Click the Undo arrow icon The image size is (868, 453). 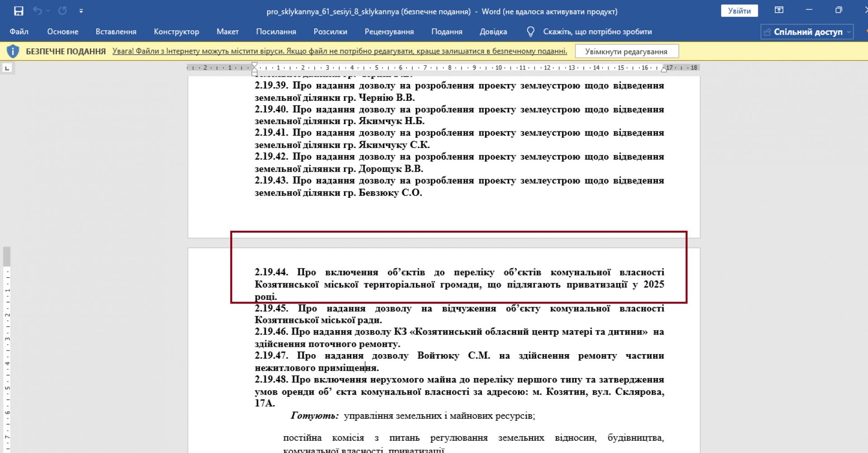pyautogui.click(x=37, y=11)
